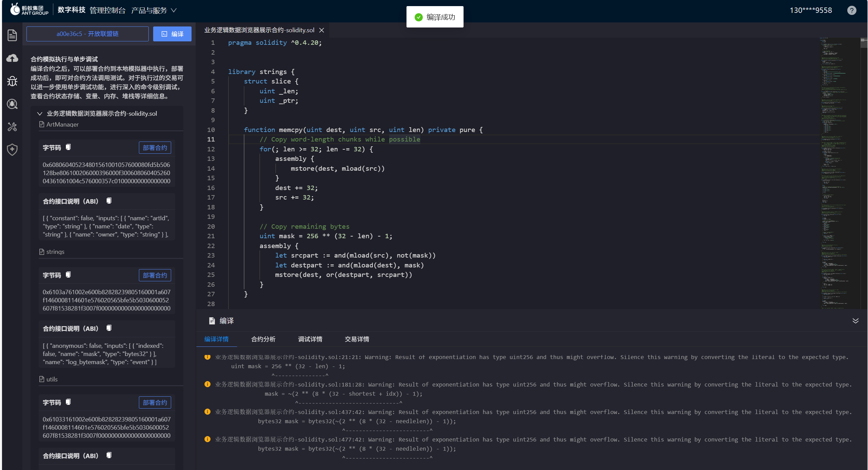Switch to the 合约分析 tab

tap(263, 339)
